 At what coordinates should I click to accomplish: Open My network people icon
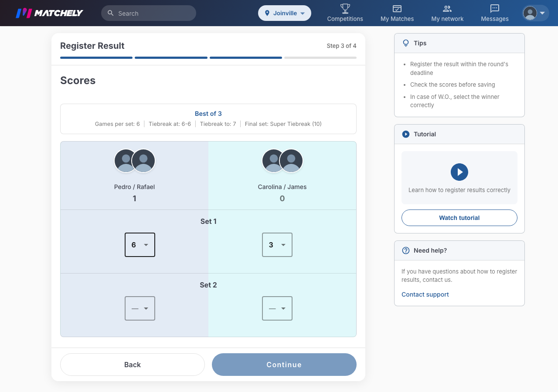[x=447, y=8]
